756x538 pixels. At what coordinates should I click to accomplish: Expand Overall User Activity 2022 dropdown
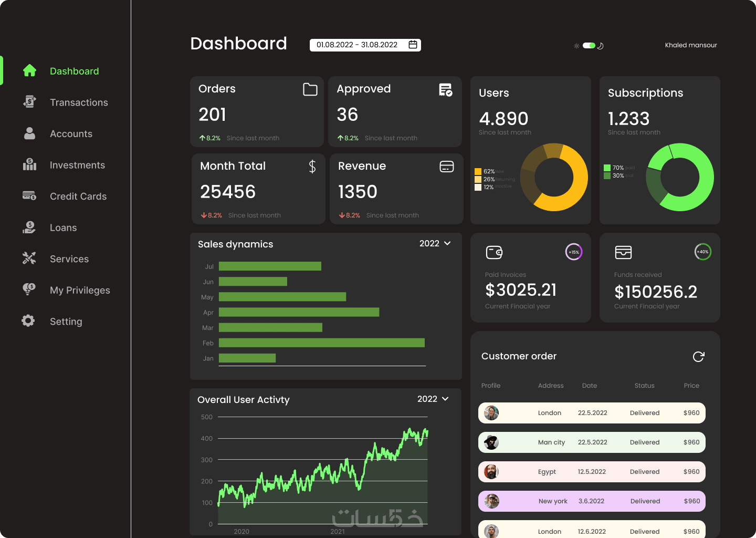433,399
